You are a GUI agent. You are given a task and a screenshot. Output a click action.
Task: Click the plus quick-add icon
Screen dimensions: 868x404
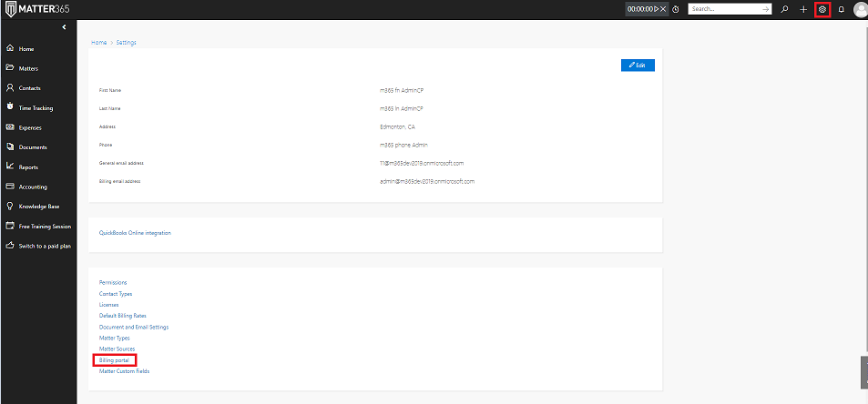tap(803, 9)
